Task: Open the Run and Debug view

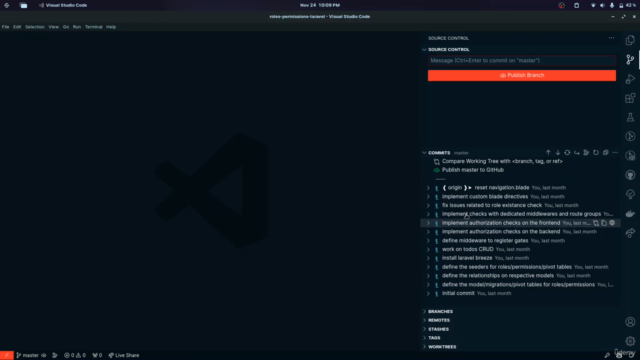Action: pos(630,79)
